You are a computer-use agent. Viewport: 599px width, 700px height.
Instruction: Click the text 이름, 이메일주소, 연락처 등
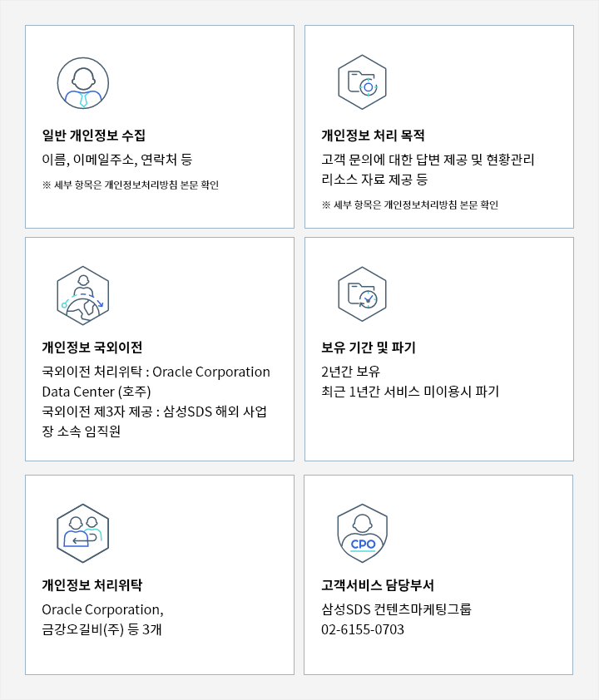[x=117, y=160]
